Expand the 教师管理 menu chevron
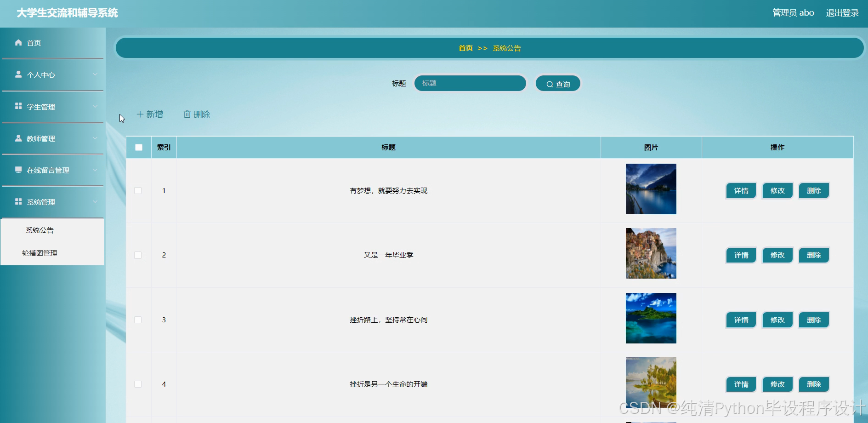The width and height of the screenshot is (868, 423). [x=95, y=138]
